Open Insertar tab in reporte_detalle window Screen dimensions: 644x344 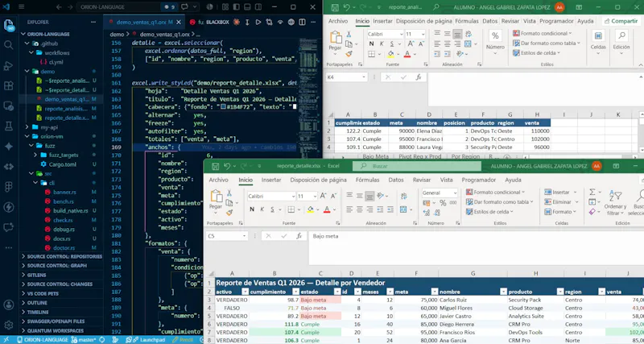(x=271, y=180)
